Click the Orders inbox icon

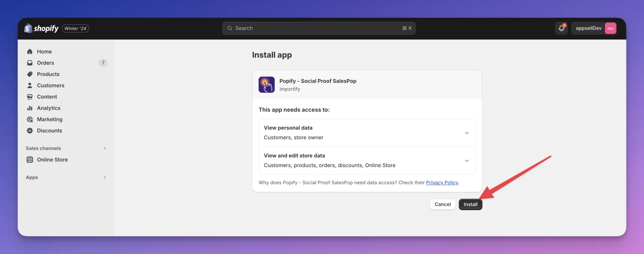pyautogui.click(x=30, y=63)
